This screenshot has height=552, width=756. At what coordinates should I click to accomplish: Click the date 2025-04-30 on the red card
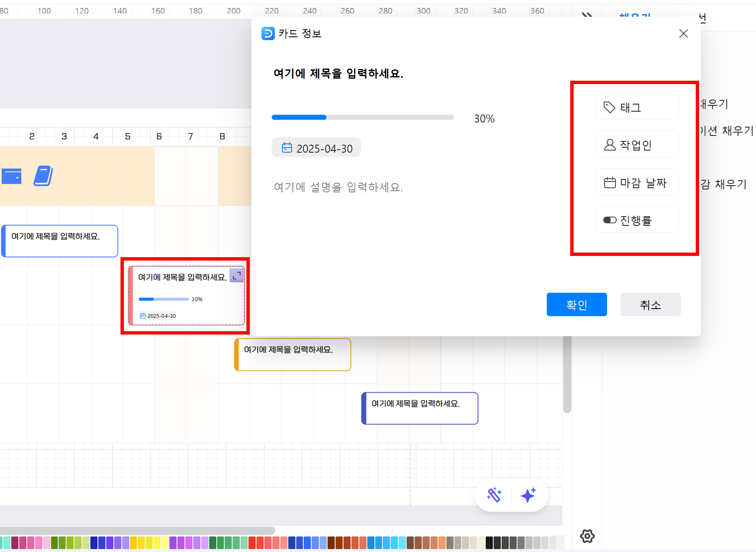click(x=161, y=316)
